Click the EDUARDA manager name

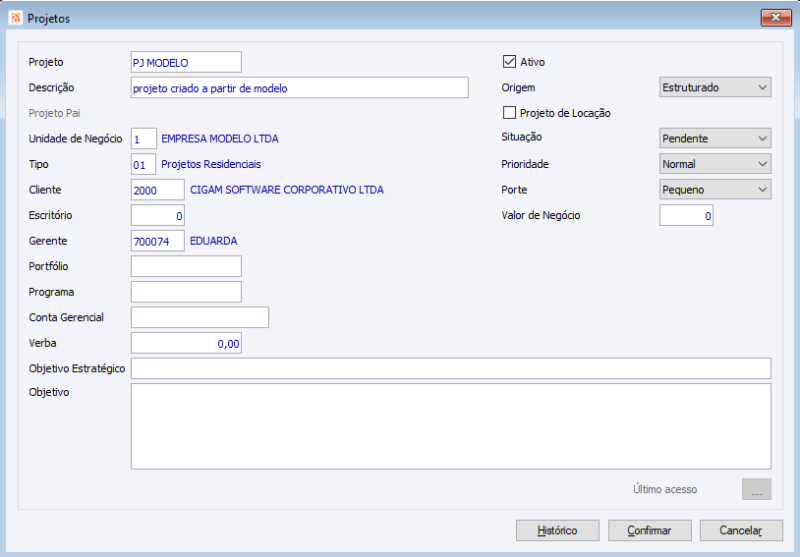pyautogui.click(x=213, y=241)
